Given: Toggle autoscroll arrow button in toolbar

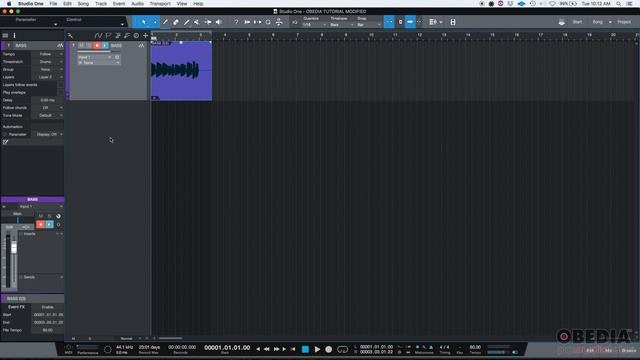Looking at the screenshot, I should pos(410,22).
